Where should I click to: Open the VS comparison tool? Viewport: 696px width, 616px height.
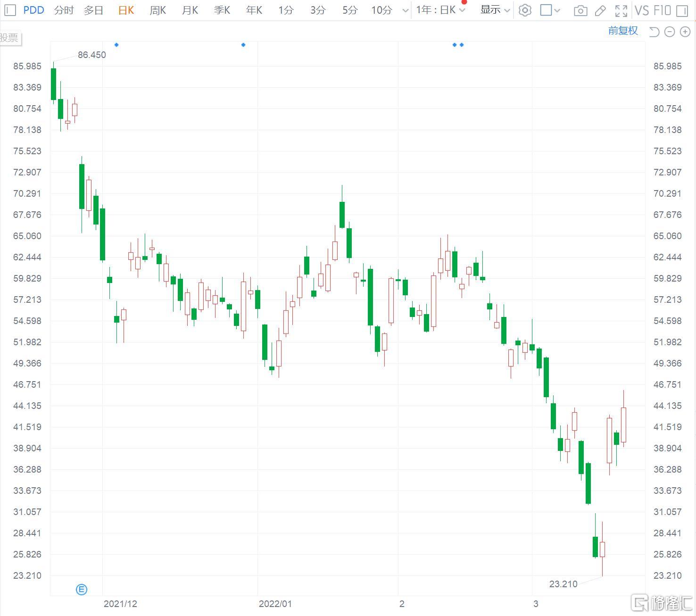641,10
